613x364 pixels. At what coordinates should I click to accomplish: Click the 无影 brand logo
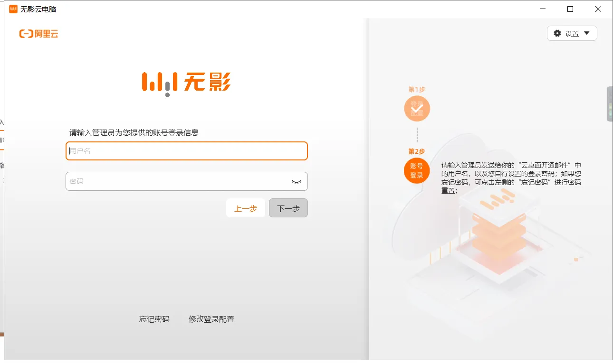(x=186, y=84)
